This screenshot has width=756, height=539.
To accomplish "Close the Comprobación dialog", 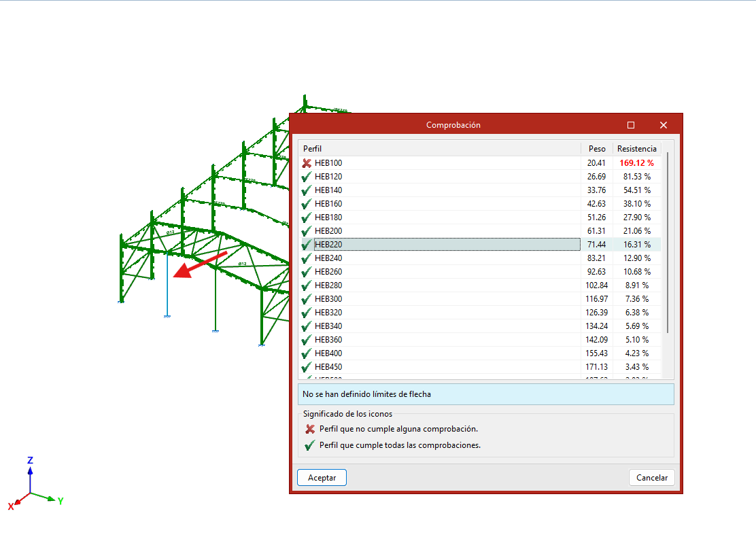I will tap(664, 125).
